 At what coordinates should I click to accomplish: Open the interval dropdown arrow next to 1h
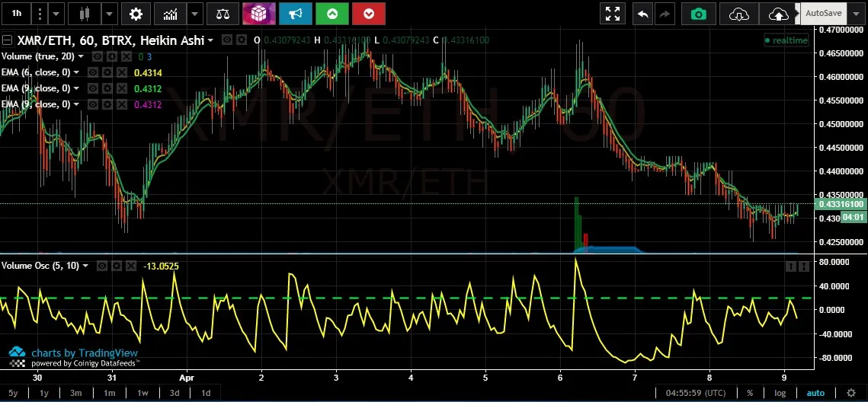pos(56,14)
